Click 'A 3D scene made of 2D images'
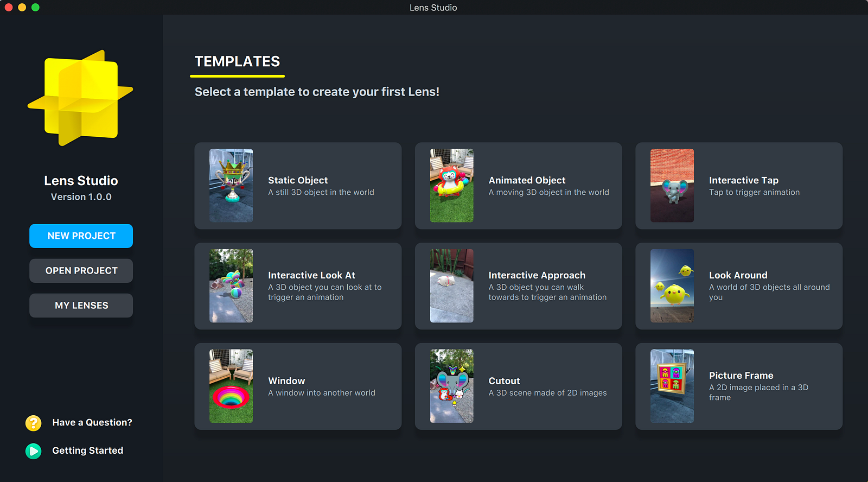Viewport: 868px width, 482px height. [547, 393]
